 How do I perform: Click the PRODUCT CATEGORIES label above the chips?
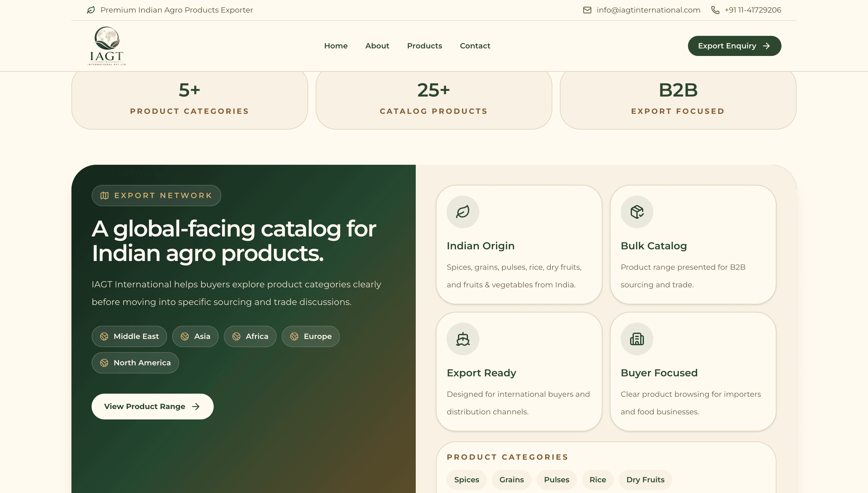tap(507, 457)
